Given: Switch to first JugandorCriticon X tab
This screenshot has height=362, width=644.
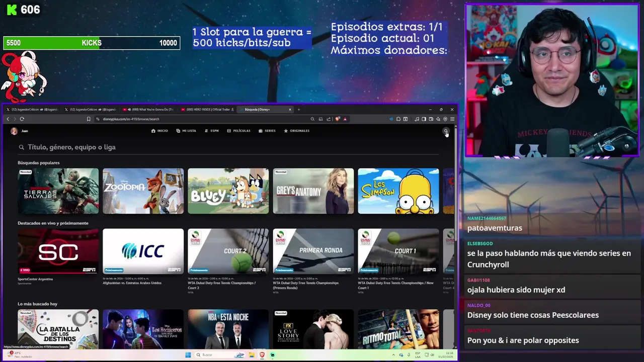Looking at the screenshot, I should 33,110.
